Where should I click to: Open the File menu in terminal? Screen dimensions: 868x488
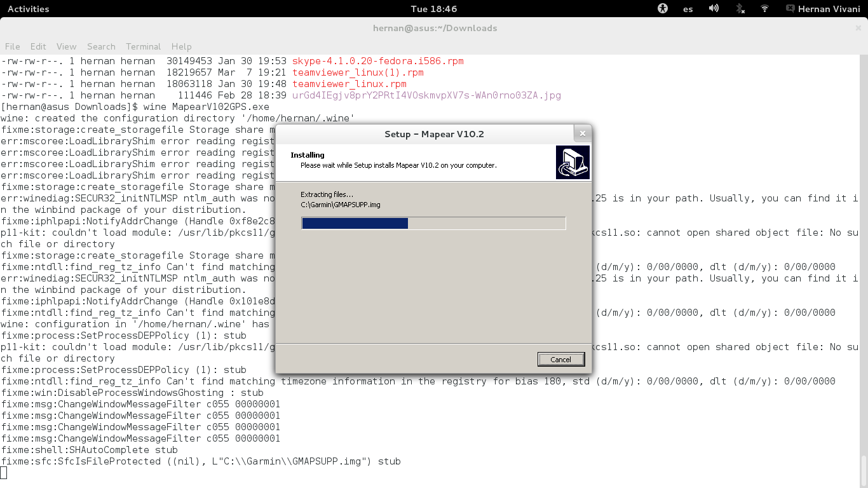pyautogui.click(x=12, y=46)
